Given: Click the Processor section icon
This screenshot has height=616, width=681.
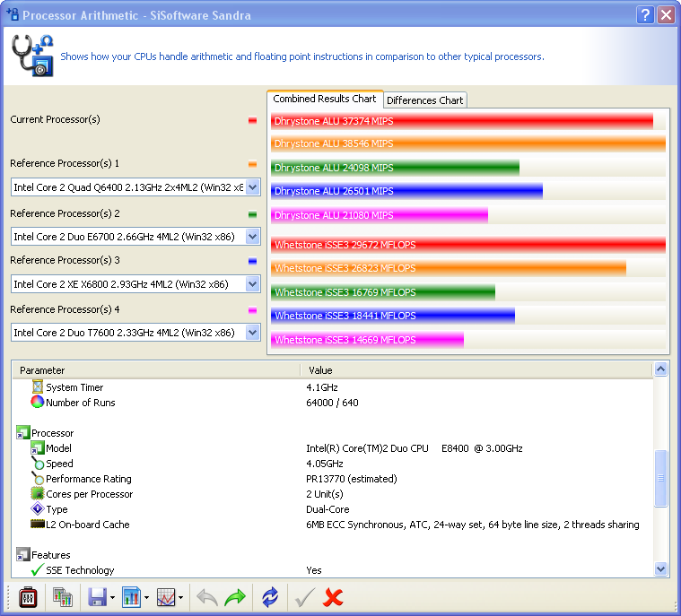Looking at the screenshot, I should coord(23,432).
